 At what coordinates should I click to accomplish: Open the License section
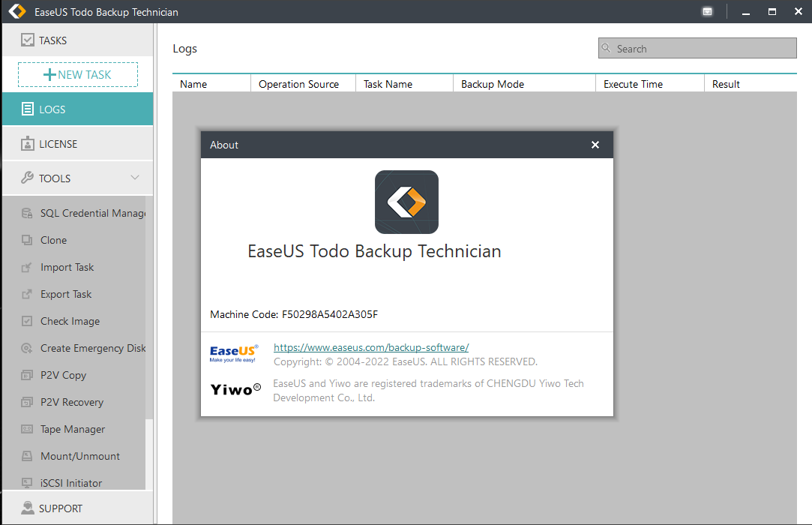[x=78, y=143]
